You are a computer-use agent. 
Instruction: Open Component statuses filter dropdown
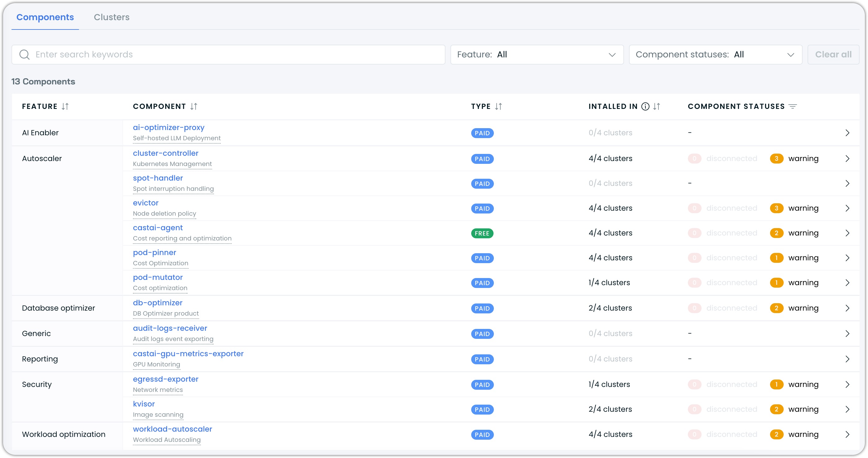coord(715,55)
